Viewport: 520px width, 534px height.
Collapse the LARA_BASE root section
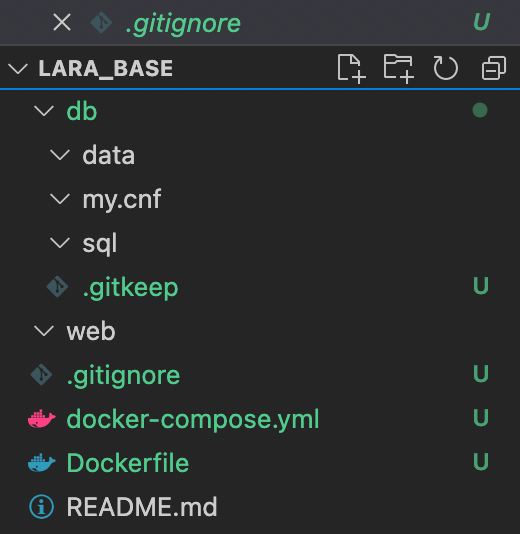click(x=18, y=68)
